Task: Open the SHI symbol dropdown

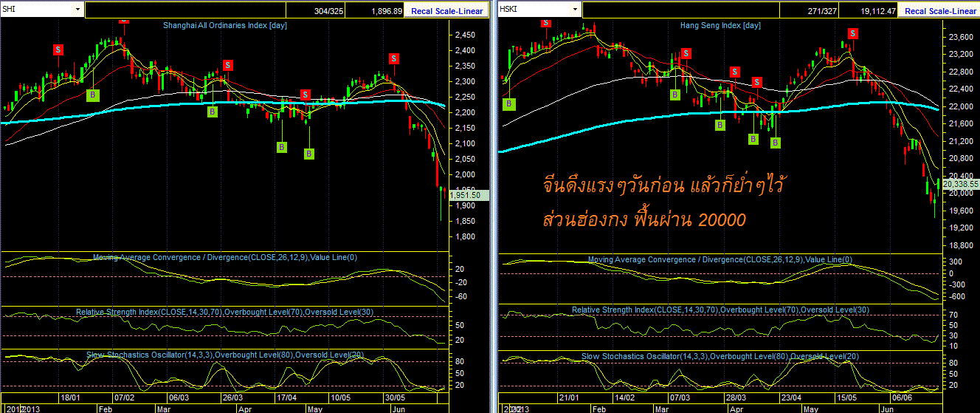Action: (x=78, y=10)
